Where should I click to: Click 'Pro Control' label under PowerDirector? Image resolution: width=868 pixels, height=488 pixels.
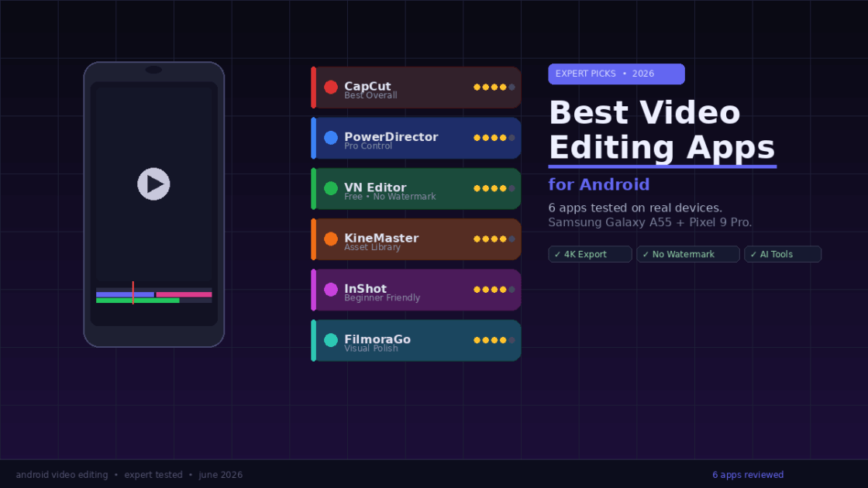tap(368, 146)
